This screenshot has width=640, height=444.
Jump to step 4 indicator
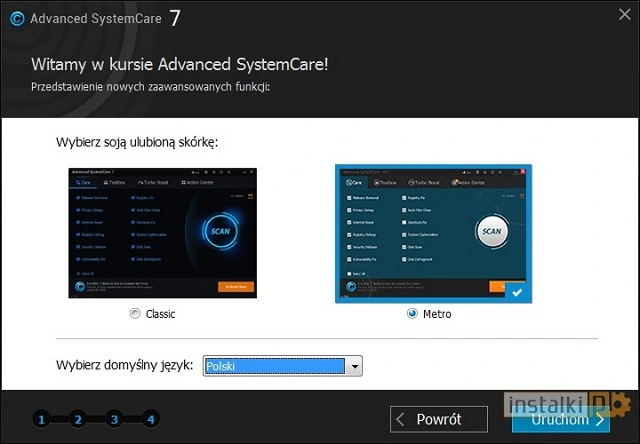[x=151, y=419]
